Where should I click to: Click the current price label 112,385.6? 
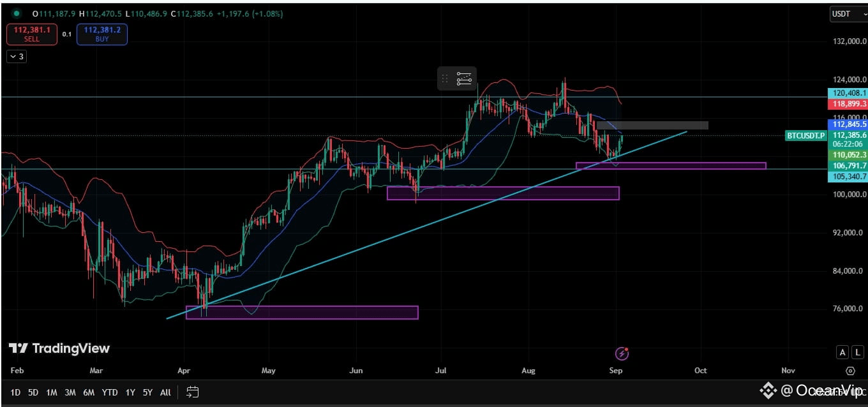point(848,135)
